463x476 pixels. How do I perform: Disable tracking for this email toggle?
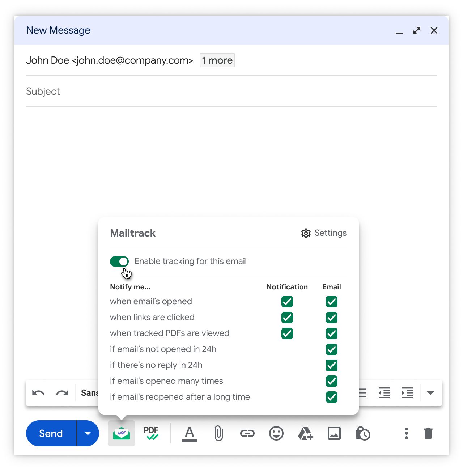[119, 262]
